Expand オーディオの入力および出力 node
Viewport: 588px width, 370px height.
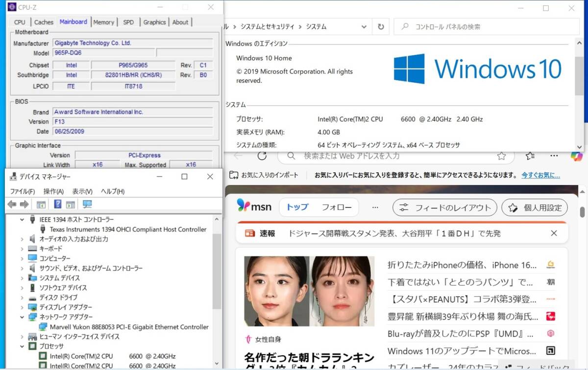[22, 239]
